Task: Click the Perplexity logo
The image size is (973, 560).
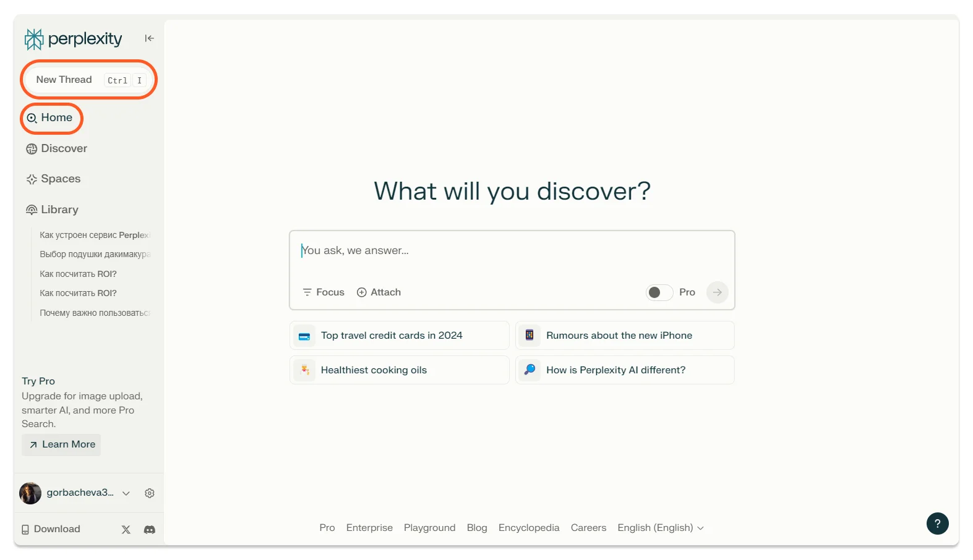Action: 73,39
